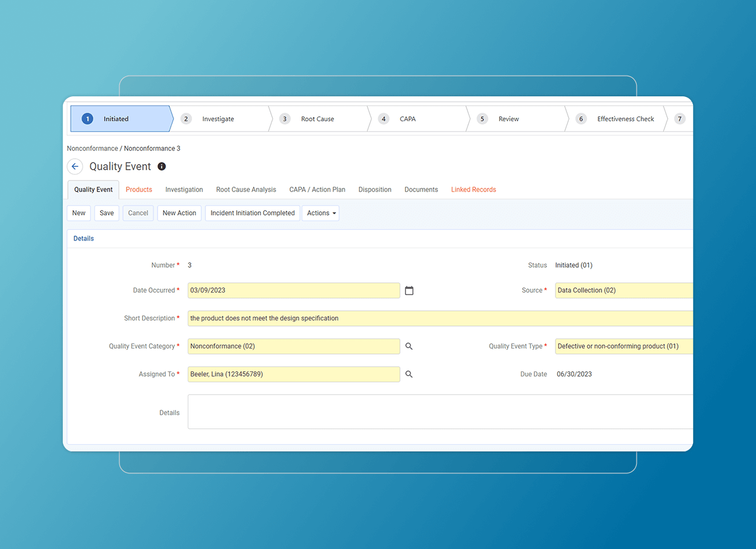The image size is (756, 549).
Task: Click the CAPA workflow step
Action: pos(407,119)
